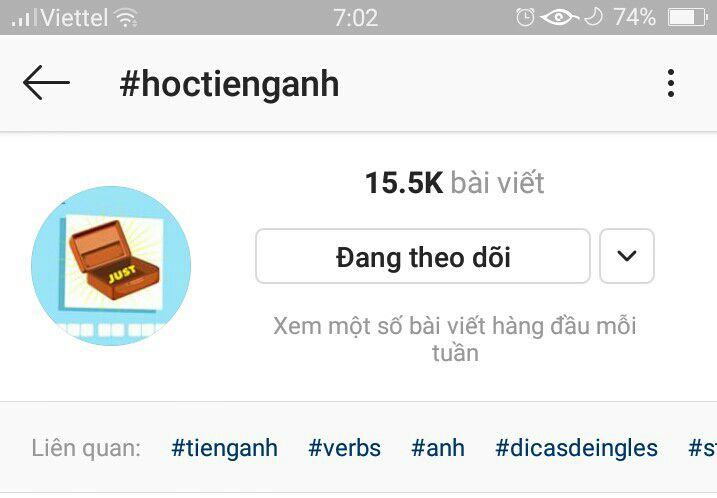Viewport: 717px width, 498px height.
Task: Open the three-dot options menu
Action: (670, 83)
